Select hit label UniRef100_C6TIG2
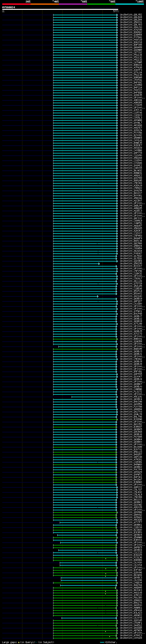Viewport: 146px width, 644px height. (131, 52)
